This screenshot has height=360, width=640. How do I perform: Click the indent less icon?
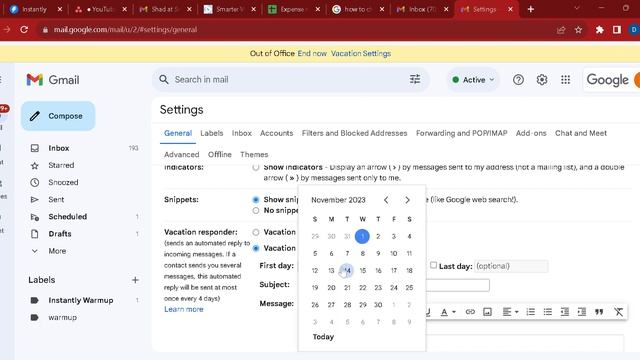click(x=565, y=312)
